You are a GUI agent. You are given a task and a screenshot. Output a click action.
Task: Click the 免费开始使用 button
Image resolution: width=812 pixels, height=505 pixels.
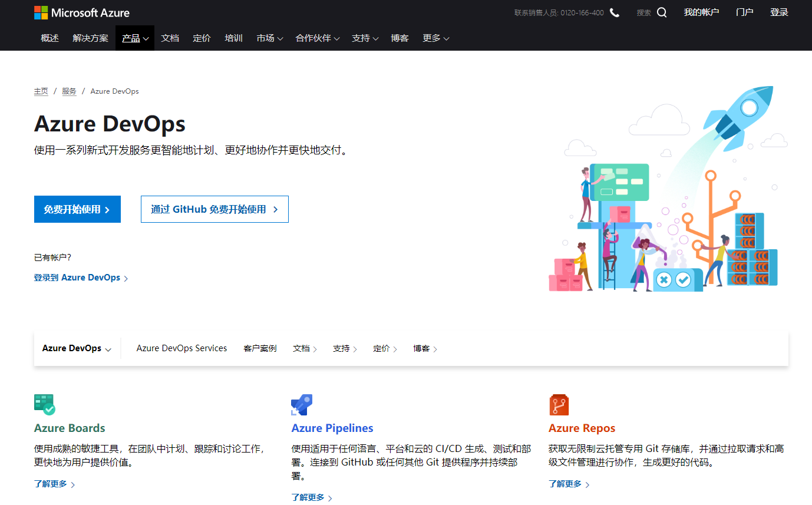point(77,209)
